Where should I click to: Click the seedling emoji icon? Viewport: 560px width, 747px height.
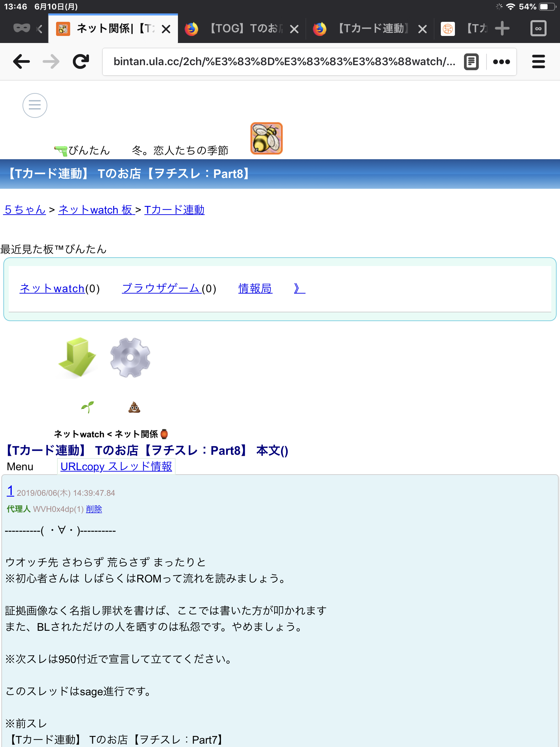87,407
